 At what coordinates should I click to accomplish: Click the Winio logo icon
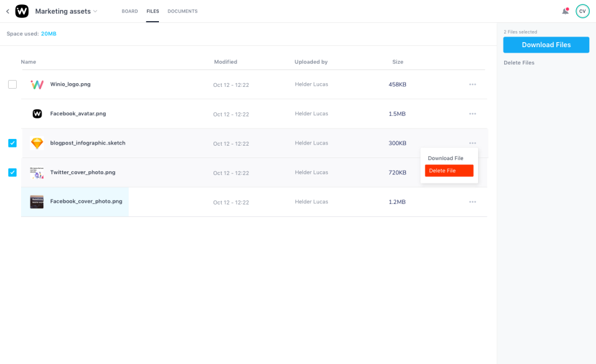[x=21, y=11]
